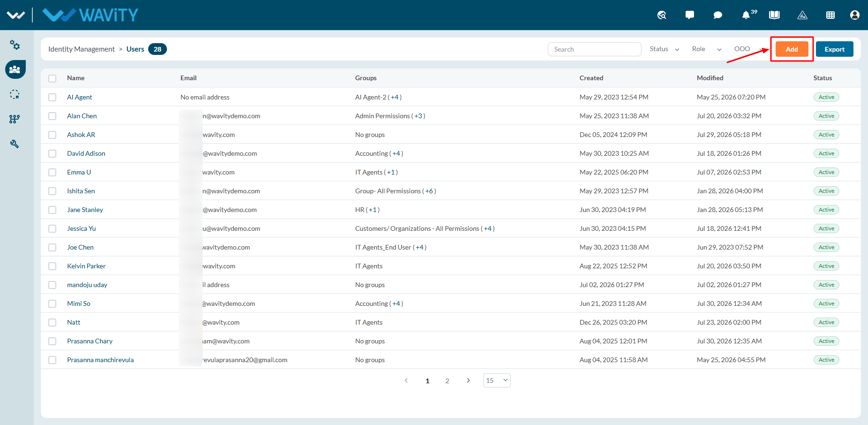
Task: Sort by the Email column header
Action: coord(189,78)
